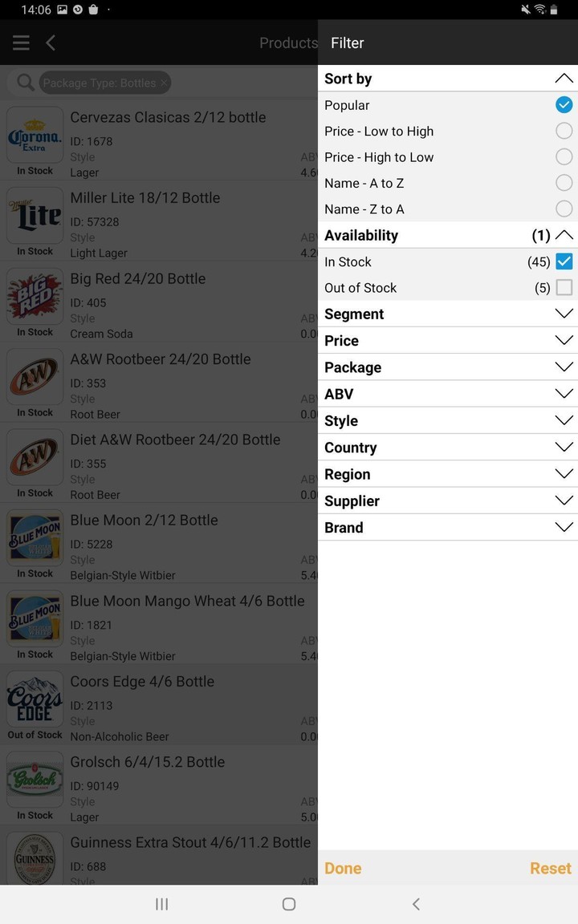This screenshot has width=578, height=924.
Task: Check the Out of Stock filter
Action: point(564,287)
